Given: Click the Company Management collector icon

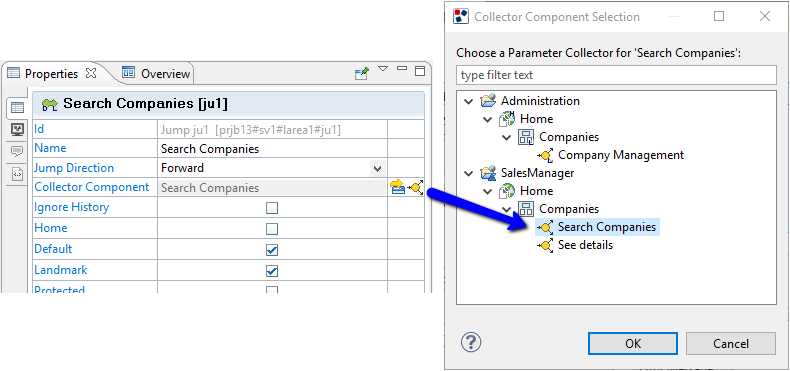Looking at the screenshot, I should [546, 155].
